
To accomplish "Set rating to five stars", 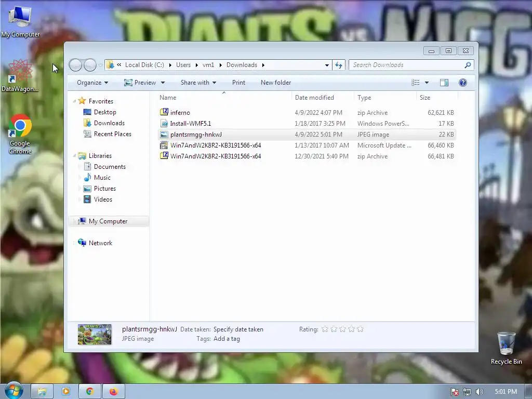I will click(x=361, y=329).
